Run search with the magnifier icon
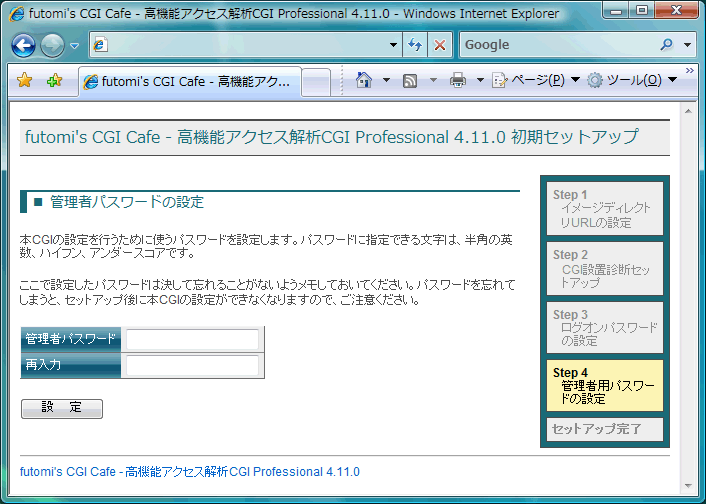706x504 pixels. tap(666, 44)
